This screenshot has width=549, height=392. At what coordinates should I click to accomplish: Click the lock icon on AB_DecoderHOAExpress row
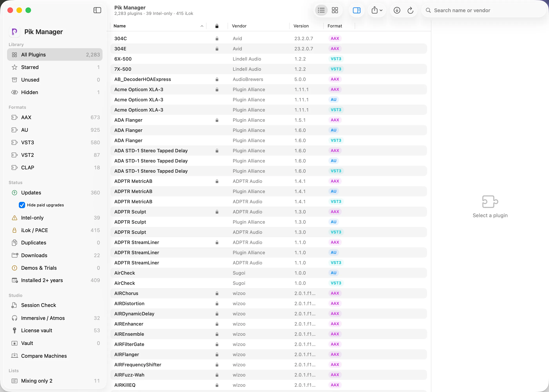[217, 79]
